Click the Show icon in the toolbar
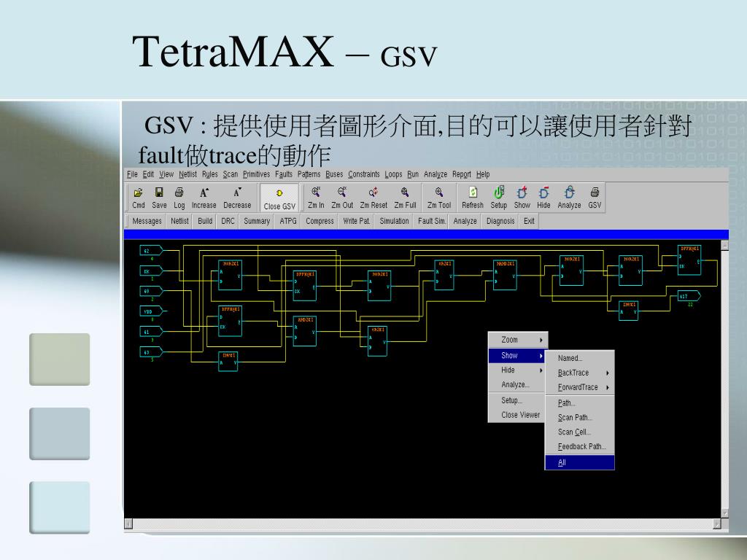 522,198
